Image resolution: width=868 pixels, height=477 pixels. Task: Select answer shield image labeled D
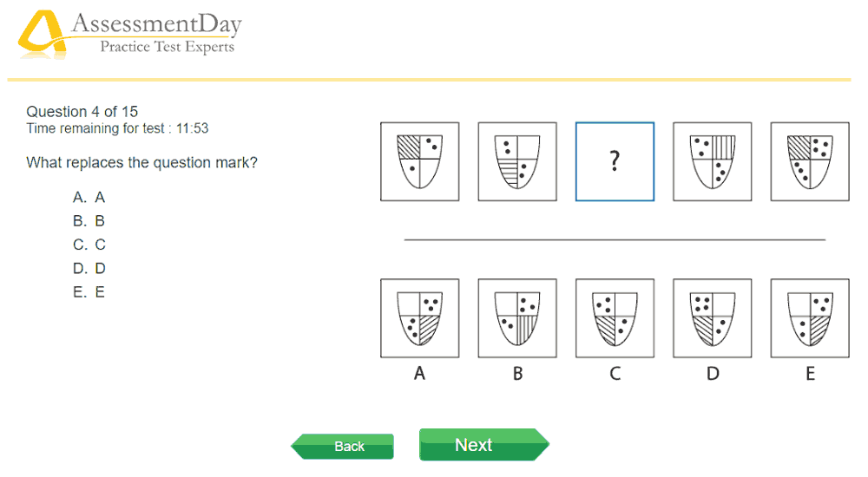coord(713,318)
